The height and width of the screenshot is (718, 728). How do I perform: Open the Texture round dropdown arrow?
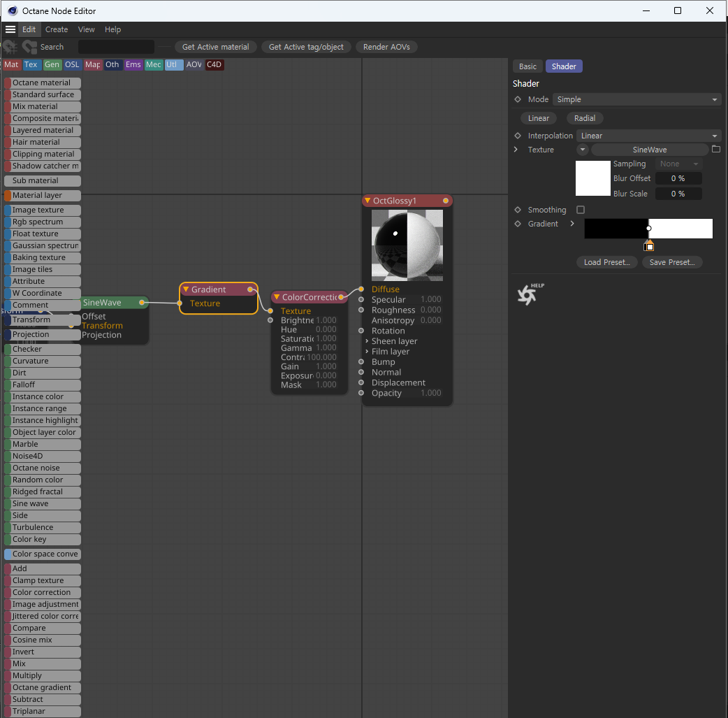pos(582,149)
